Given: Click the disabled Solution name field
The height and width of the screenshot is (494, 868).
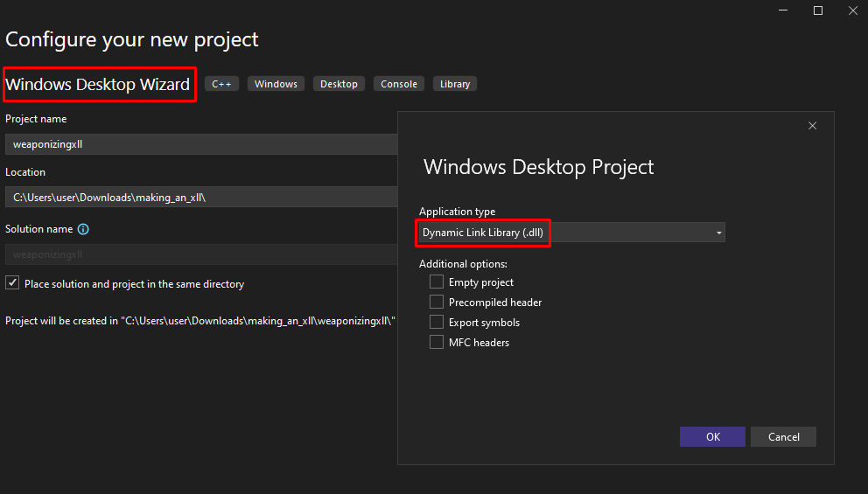Looking at the screenshot, I should tap(201, 254).
